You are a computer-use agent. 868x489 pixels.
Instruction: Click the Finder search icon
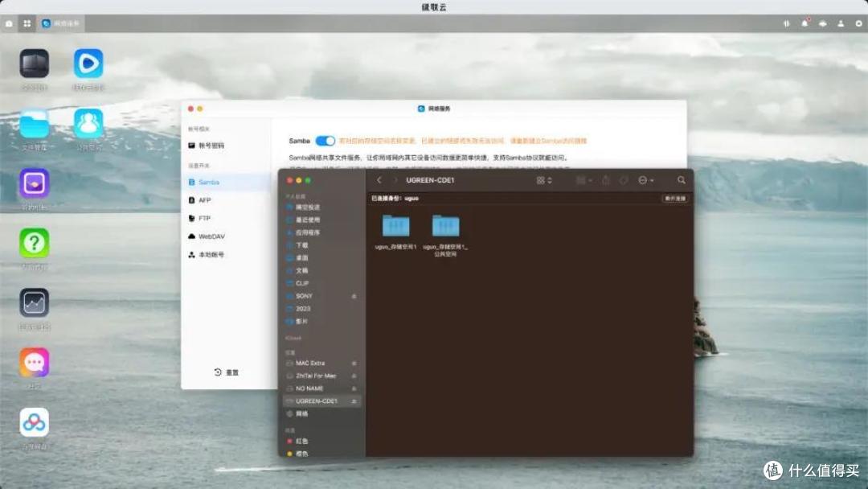pos(682,180)
